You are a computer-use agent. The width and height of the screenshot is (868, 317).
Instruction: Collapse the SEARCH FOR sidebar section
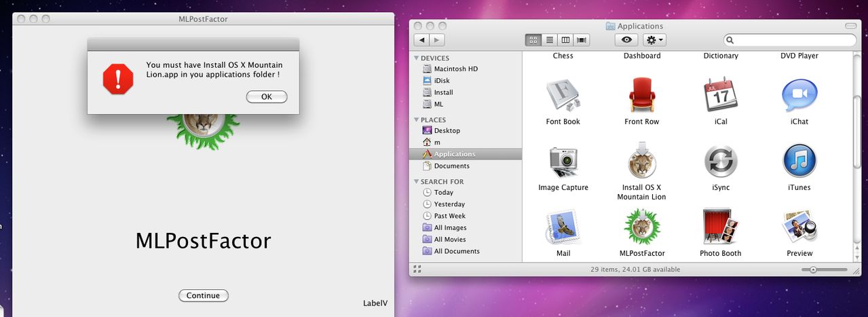[x=416, y=182]
